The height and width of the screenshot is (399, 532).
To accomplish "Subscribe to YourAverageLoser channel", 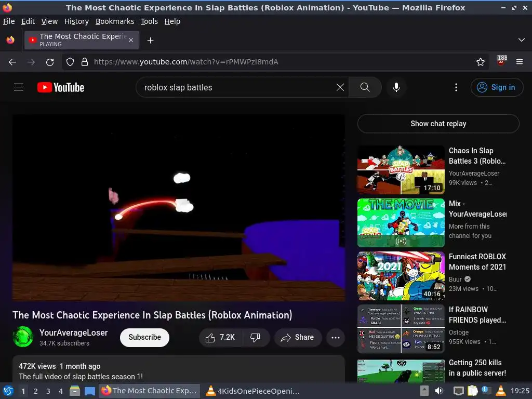I will click(x=144, y=337).
